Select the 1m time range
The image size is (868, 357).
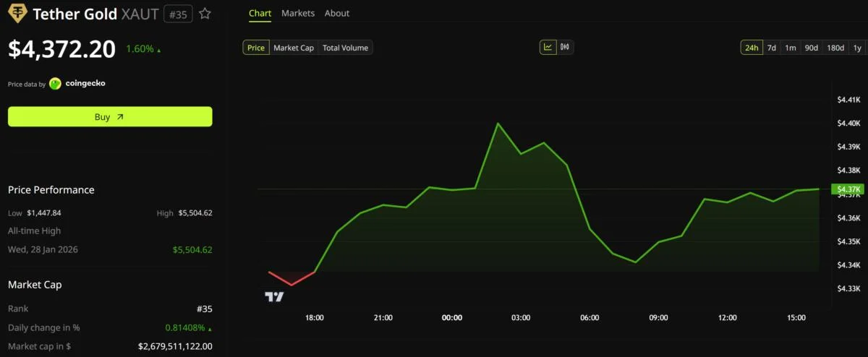pos(791,48)
